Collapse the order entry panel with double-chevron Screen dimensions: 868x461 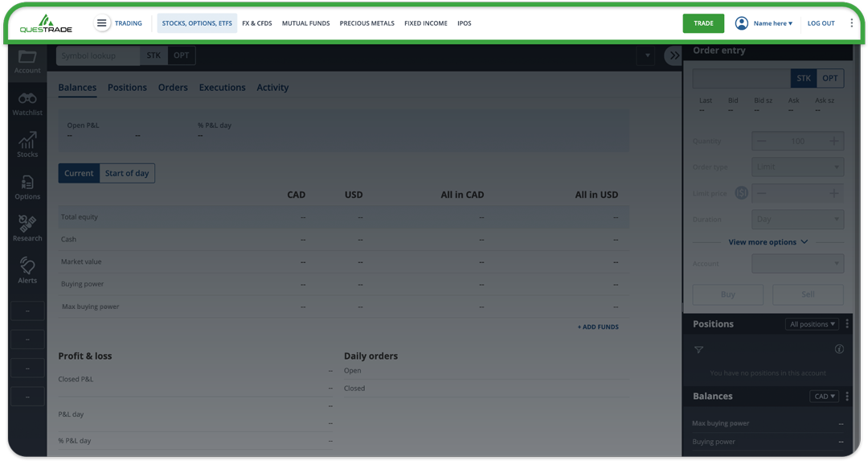[x=674, y=56]
